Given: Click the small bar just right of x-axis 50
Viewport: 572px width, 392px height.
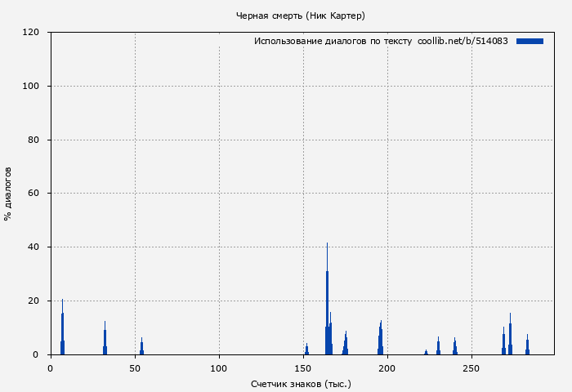Looking at the screenshot, I should pyautogui.click(x=141, y=348).
